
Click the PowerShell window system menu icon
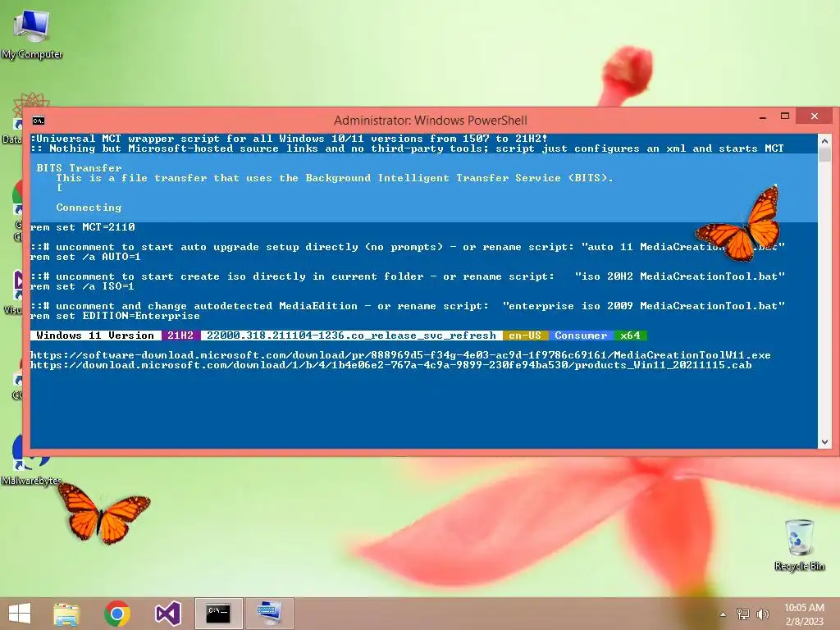click(x=39, y=121)
